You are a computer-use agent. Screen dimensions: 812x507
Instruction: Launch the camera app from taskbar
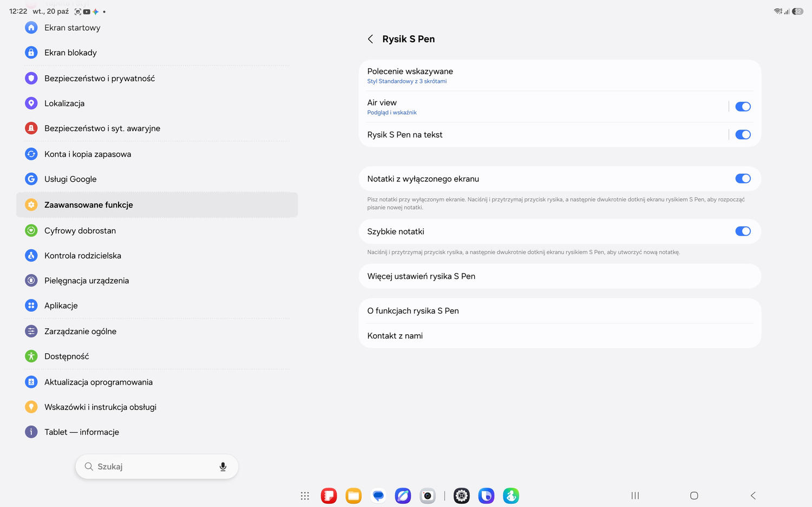pyautogui.click(x=428, y=496)
